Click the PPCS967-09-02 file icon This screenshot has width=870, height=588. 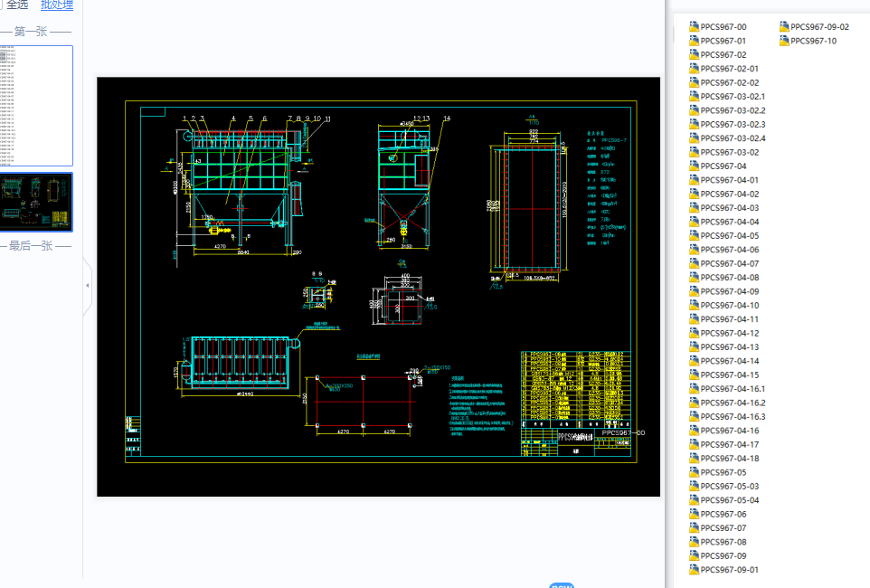pos(784,27)
